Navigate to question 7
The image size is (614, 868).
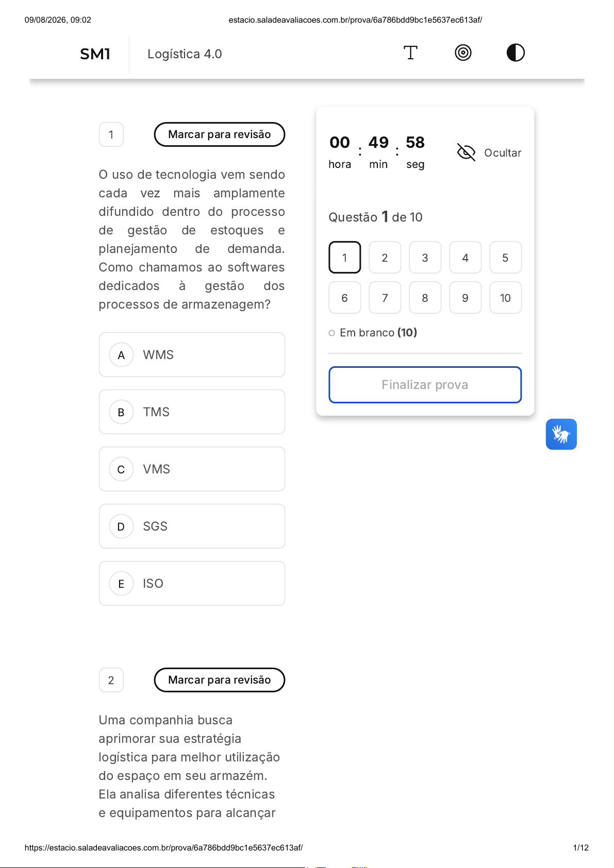385,298
